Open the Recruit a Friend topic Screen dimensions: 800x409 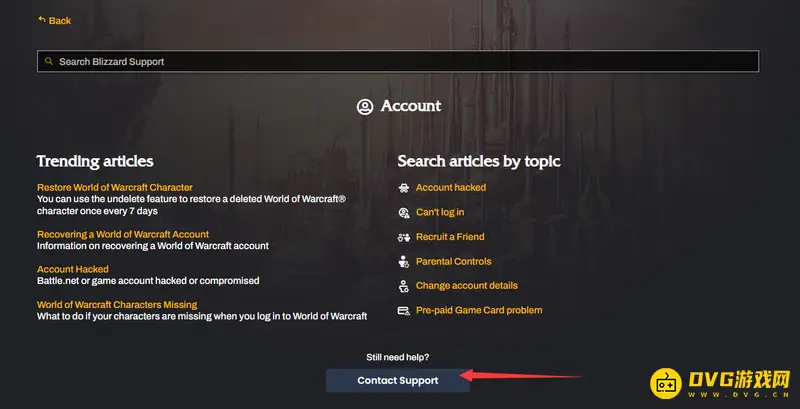click(450, 237)
